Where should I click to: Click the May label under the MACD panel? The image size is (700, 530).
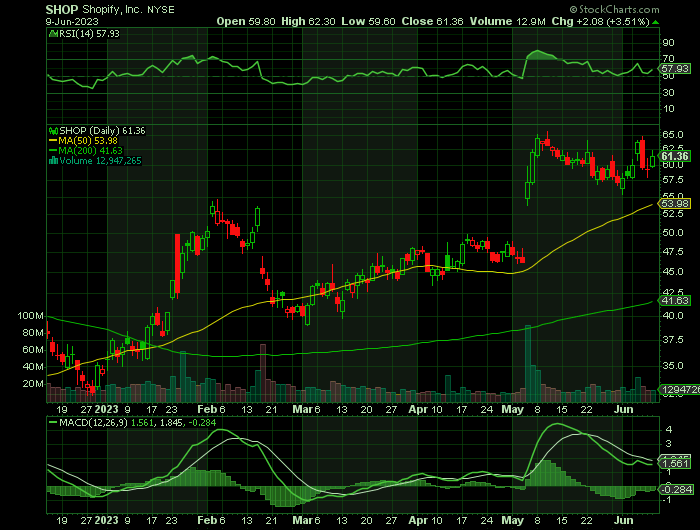click(512, 520)
